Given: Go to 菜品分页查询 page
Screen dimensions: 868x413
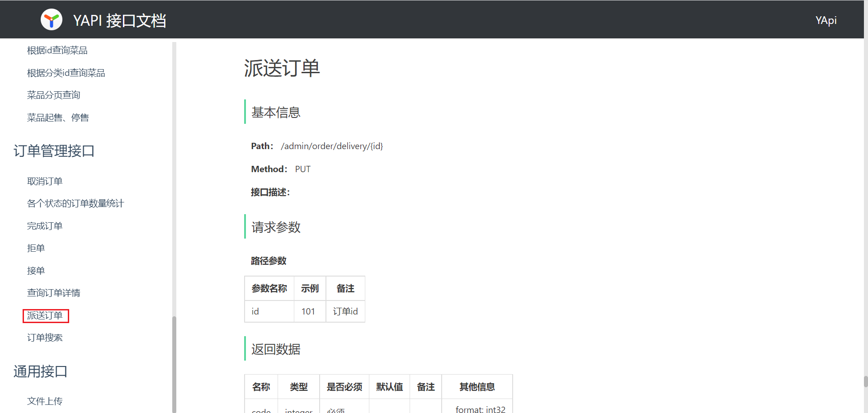Looking at the screenshot, I should pyautogui.click(x=53, y=95).
